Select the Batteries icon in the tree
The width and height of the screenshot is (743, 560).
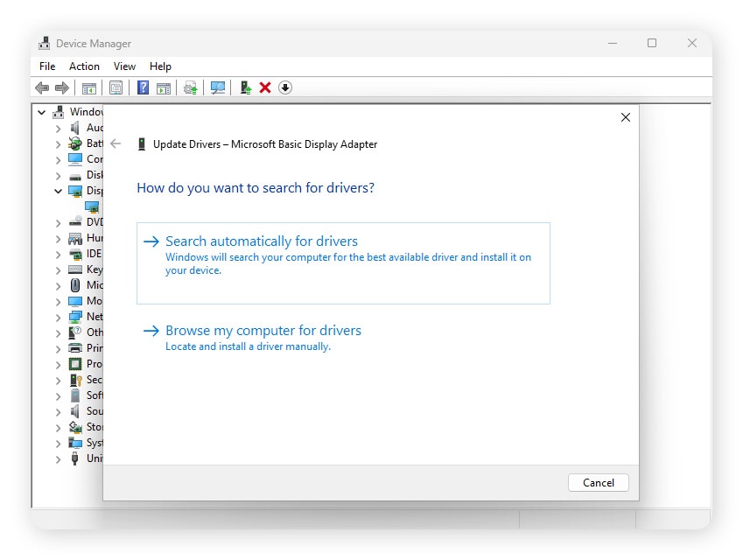(x=75, y=143)
